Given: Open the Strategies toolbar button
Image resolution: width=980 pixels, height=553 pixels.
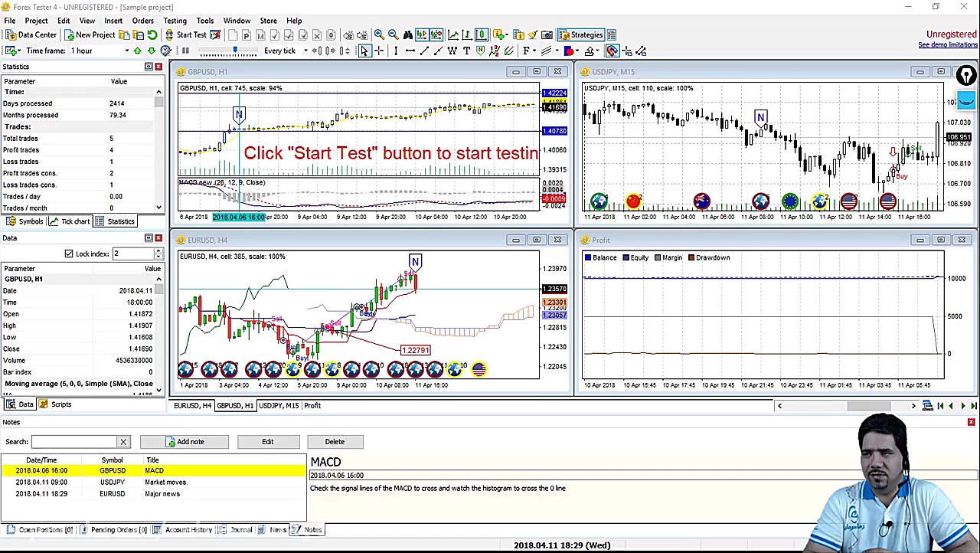Looking at the screenshot, I should pyautogui.click(x=581, y=34).
